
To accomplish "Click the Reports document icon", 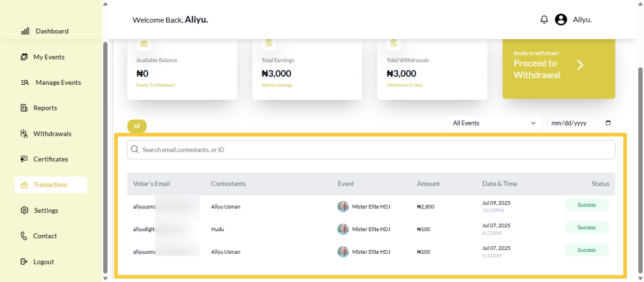I will click(x=25, y=108).
